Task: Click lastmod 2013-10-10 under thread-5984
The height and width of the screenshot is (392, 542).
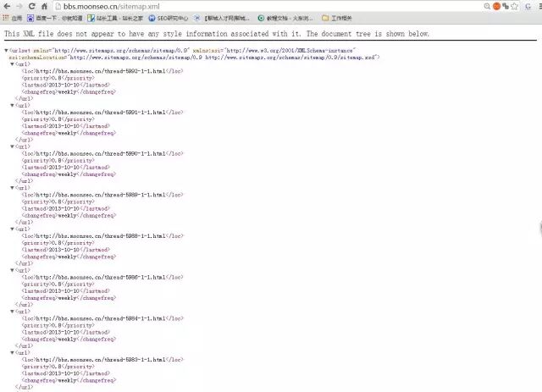Action: [x=66, y=332]
